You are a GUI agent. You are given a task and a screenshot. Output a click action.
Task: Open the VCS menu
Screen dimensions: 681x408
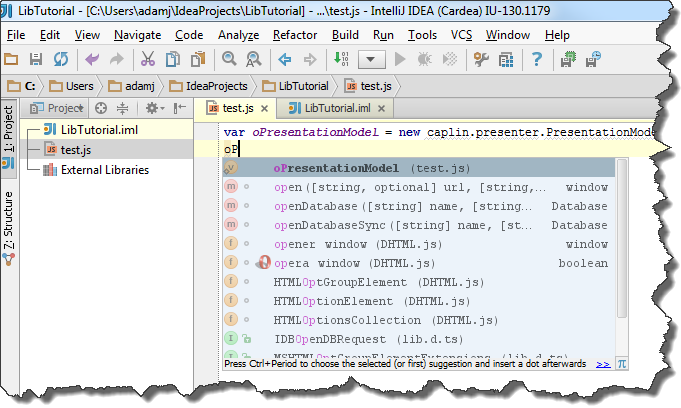point(461,35)
